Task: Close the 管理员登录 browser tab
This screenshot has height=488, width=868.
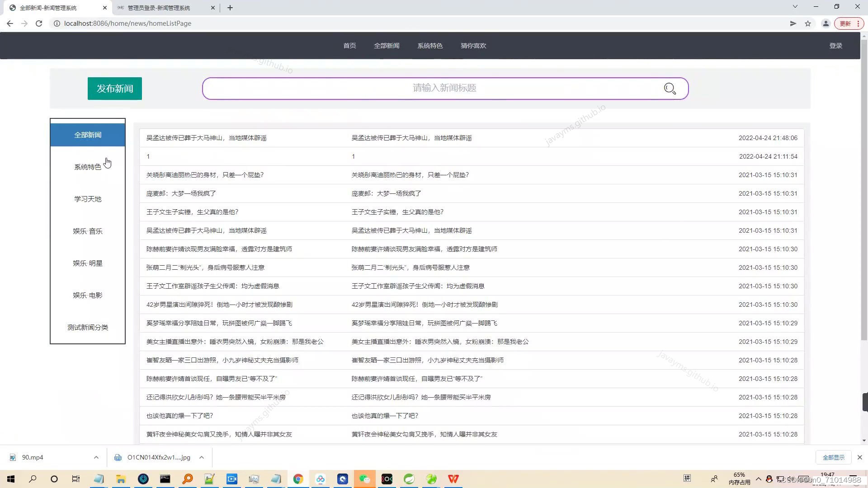Action: click(x=212, y=8)
